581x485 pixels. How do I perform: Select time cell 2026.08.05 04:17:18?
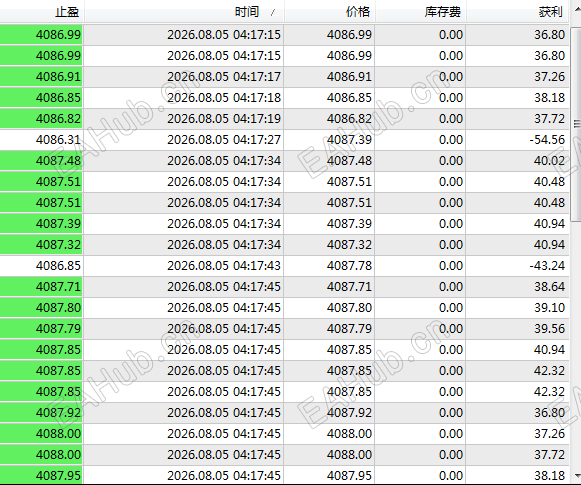click(x=184, y=98)
